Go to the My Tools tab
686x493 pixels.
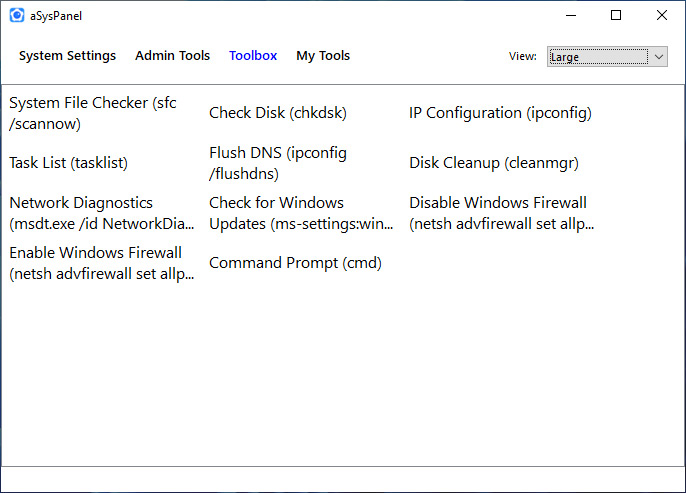[x=323, y=56]
